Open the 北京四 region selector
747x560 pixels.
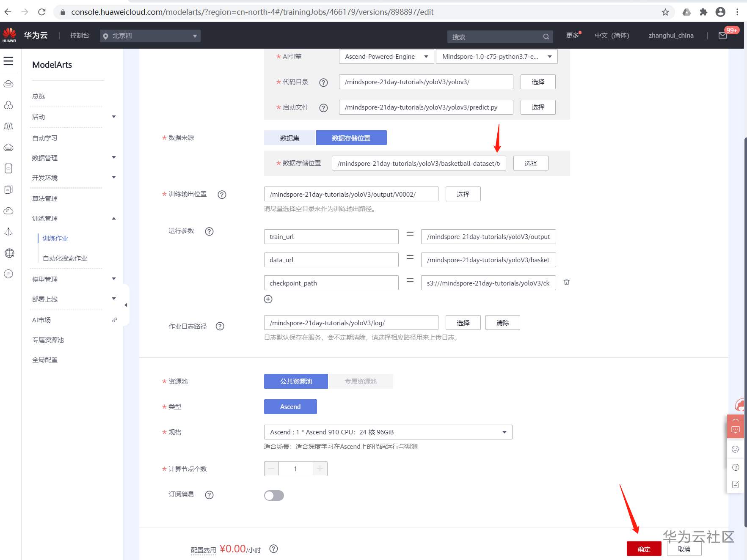(150, 36)
